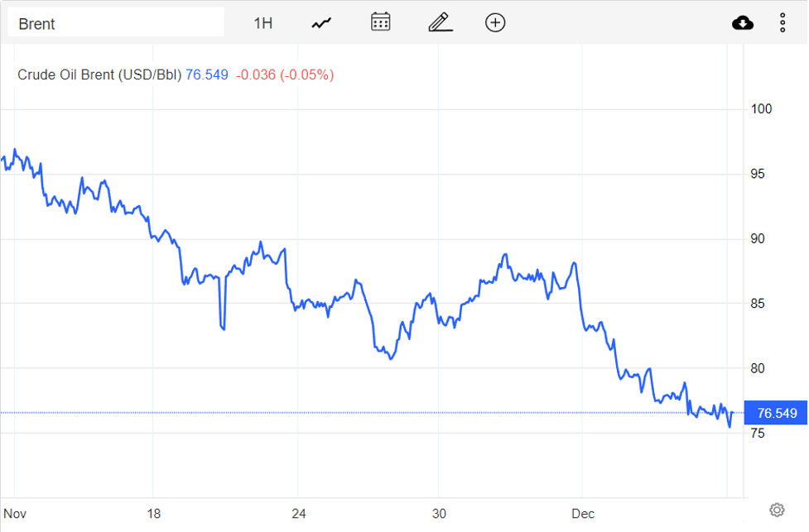Click the Dec date axis label
This screenshot has width=809, height=532.
[x=583, y=514]
